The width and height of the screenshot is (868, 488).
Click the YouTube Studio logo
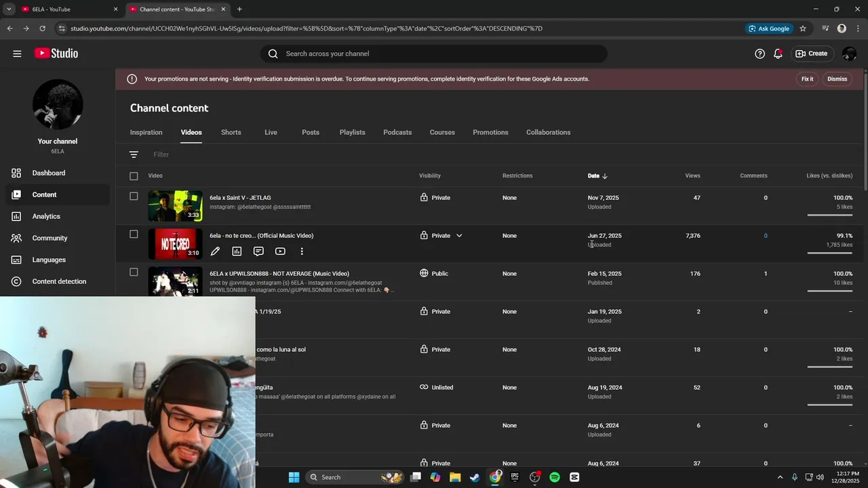tap(56, 54)
